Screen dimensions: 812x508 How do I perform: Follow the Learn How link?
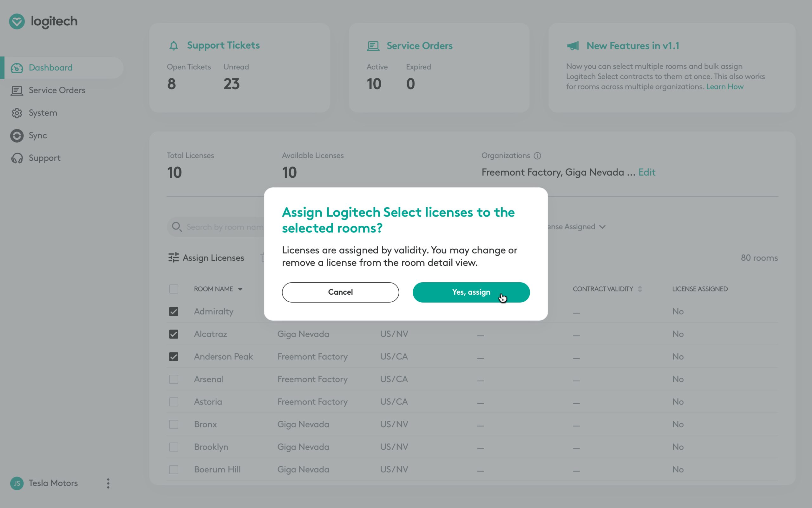725,87
